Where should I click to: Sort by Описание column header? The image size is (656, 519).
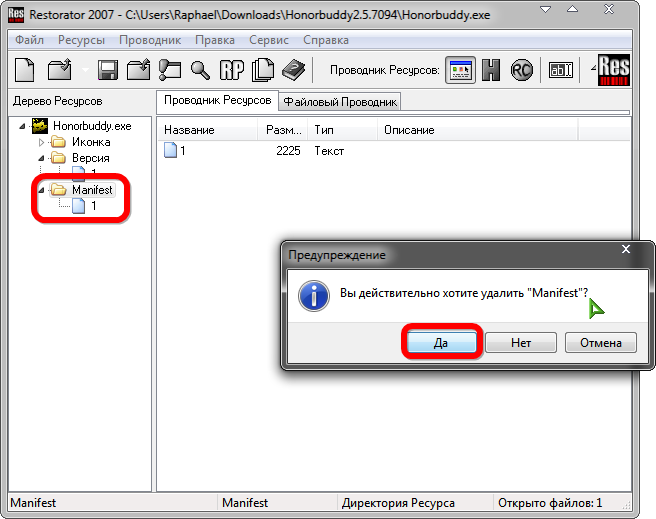[x=478, y=130]
